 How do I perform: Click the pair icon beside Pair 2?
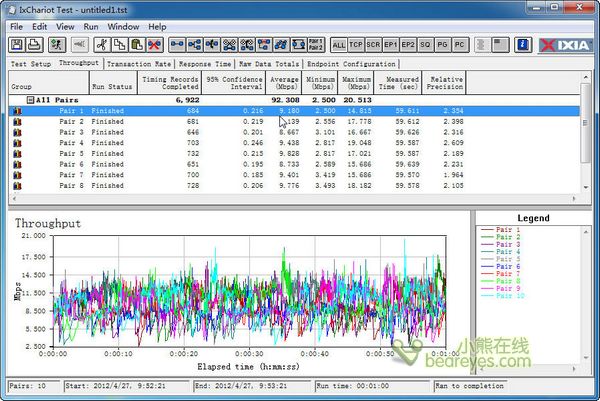pyautogui.click(x=17, y=122)
